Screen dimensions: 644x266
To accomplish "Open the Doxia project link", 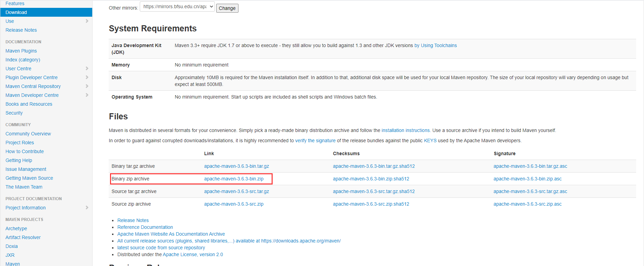I will pyautogui.click(x=12, y=246).
